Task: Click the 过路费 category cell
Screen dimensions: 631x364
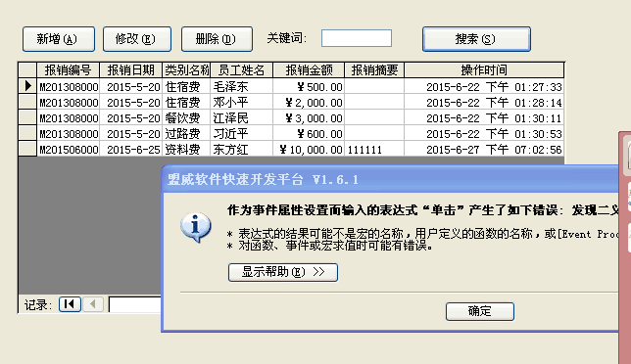Action: 186,133
